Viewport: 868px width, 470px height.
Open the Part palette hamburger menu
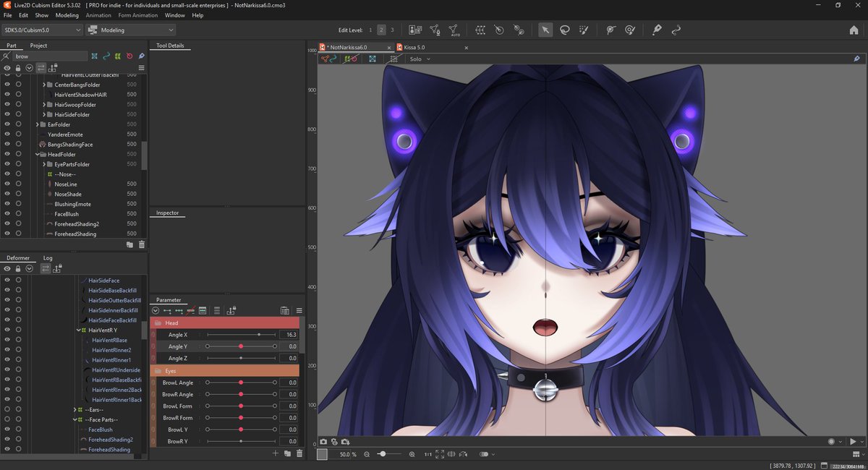141,67
